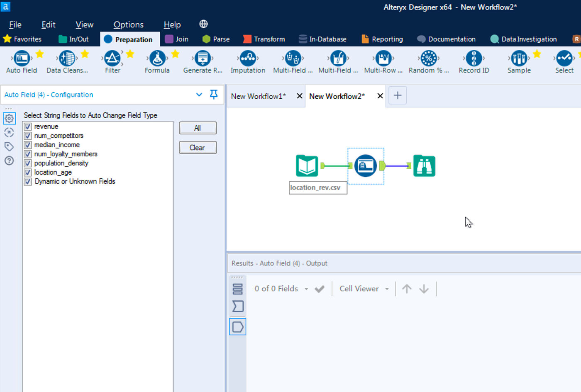Open the View menu
This screenshot has height=392, width=581.
(84, 24)
